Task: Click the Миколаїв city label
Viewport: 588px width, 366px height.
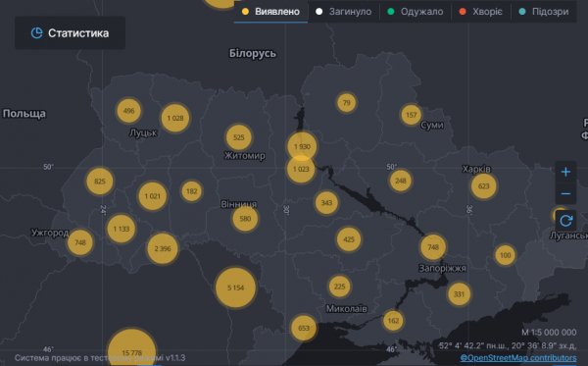Action: point(347,308)
